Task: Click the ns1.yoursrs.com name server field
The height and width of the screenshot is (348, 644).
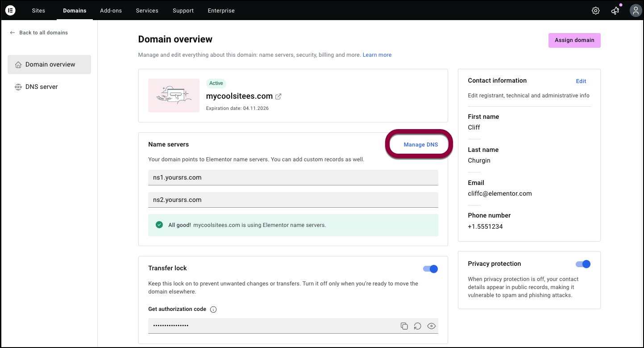Action: (293, 177)
